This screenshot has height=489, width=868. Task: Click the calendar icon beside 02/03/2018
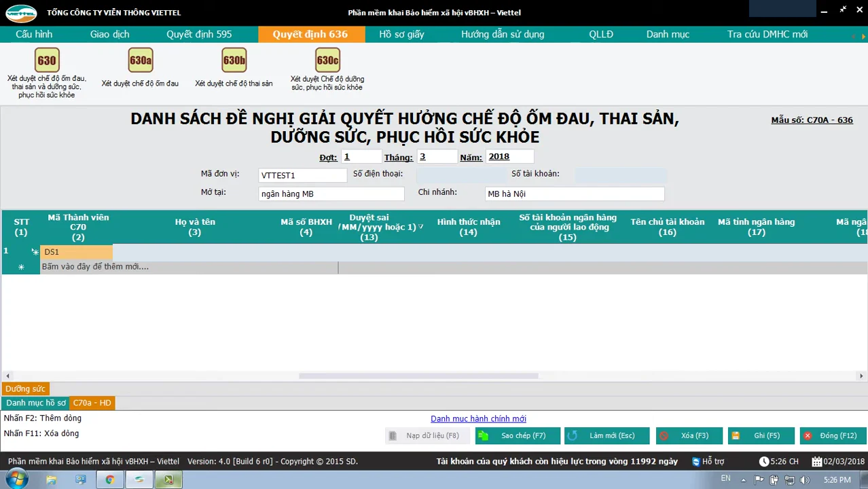point(817,461)
